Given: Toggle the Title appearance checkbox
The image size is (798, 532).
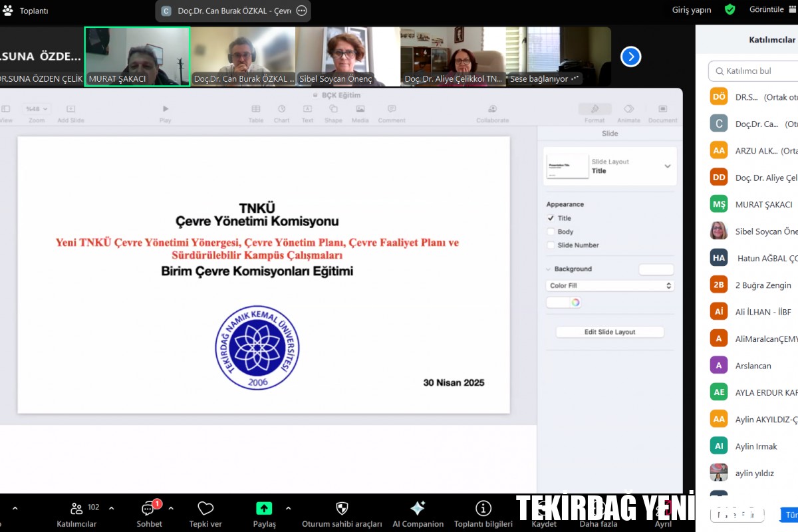Looking at the screenshot, I should click(x=551, y=218).
